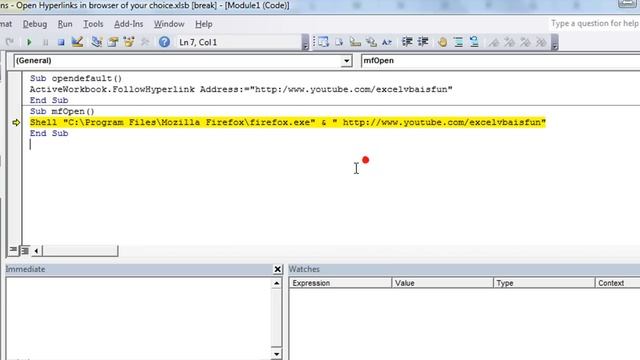
Task: Open the Debug menu
Action: click(x=35, y=24)
